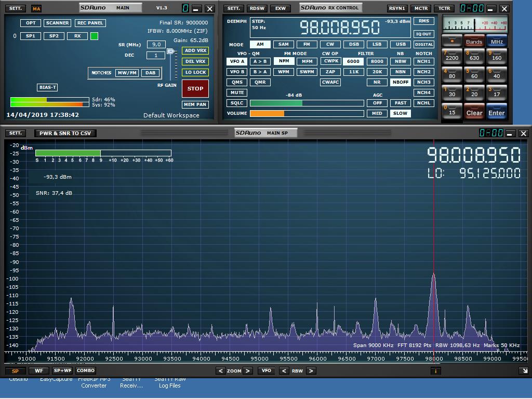Switch to SP spectrum view

click(15, 371)
